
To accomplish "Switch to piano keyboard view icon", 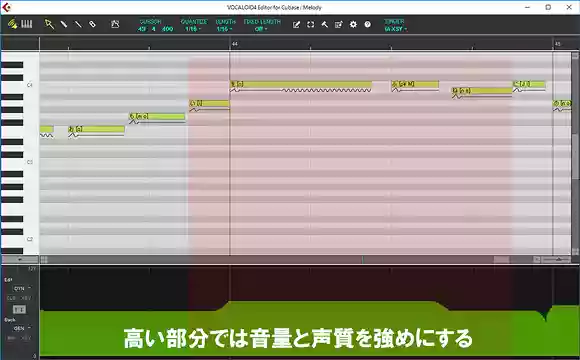I will click(27, 24).
